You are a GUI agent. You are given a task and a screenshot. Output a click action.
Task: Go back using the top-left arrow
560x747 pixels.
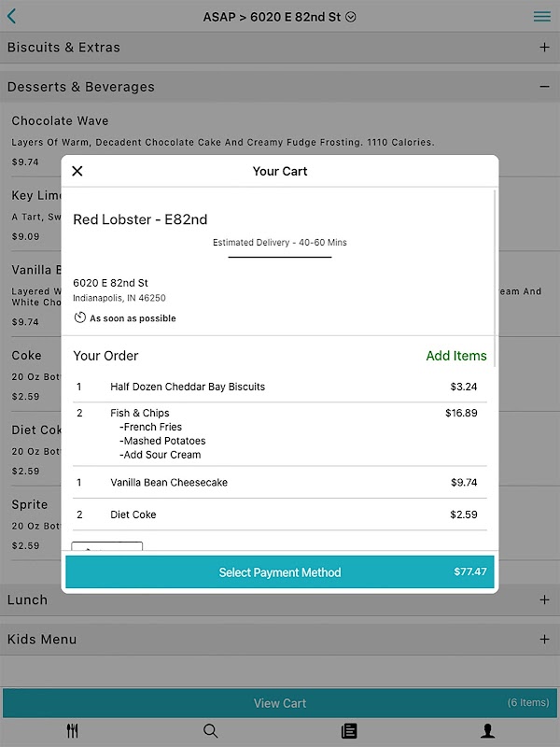click(12, 17)
